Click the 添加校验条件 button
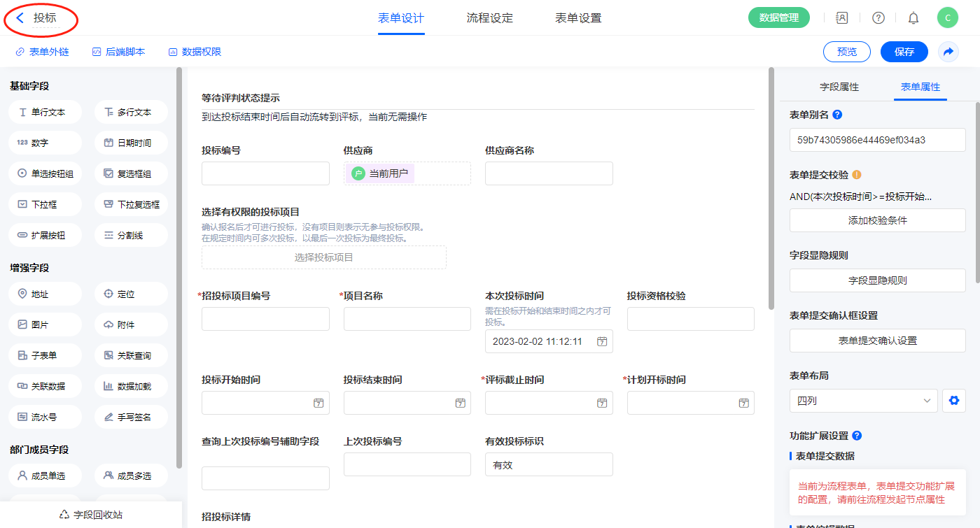Image resolution: width=980 pixels, height=528 pixels. (877, 220)
